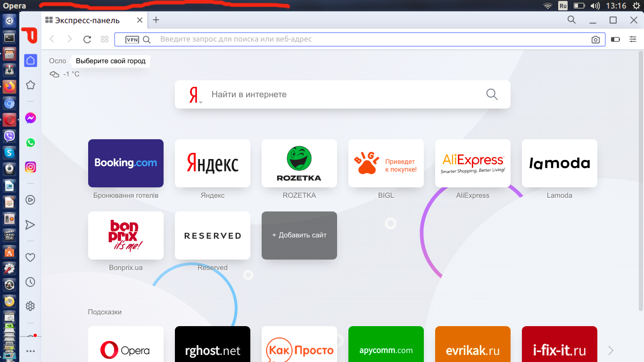Image resolution: width=644 pixels, height=362 pixels.
Task: Toggle the VPN badge in address bar
Action: [132, 40]
